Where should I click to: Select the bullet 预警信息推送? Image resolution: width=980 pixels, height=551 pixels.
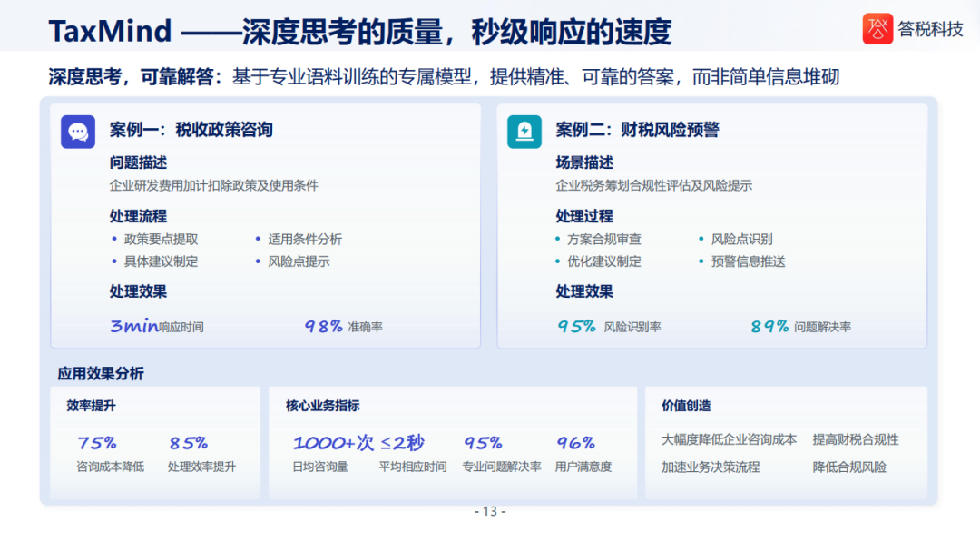[x=748, y=261]
